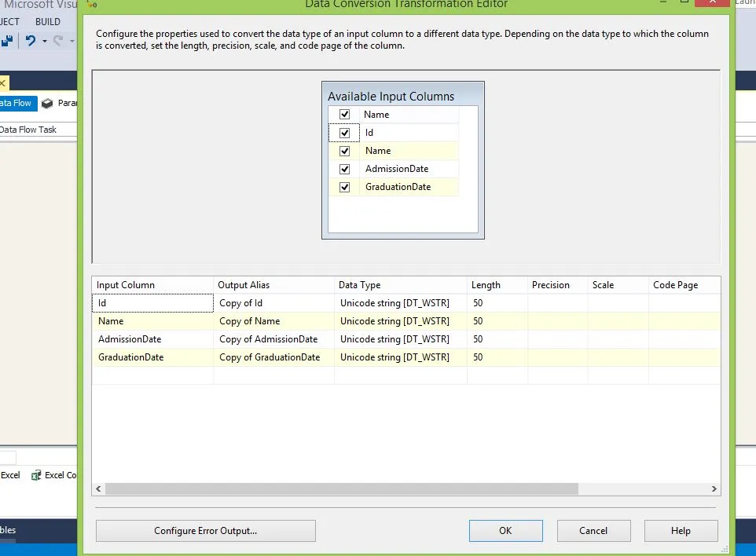The width and height of the screenshot is (756, 556).
Task: Close the Data Conversion Transformation Editor
Action: coord(712,2)
